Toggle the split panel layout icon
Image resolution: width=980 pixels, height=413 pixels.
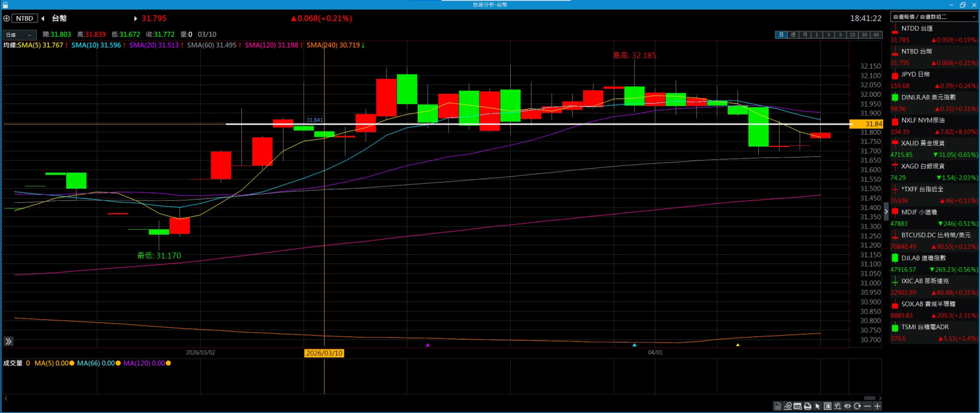(827, 406)
